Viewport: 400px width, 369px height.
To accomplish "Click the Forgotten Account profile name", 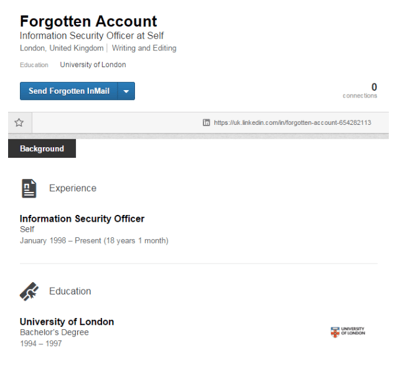I will point(88,21).
